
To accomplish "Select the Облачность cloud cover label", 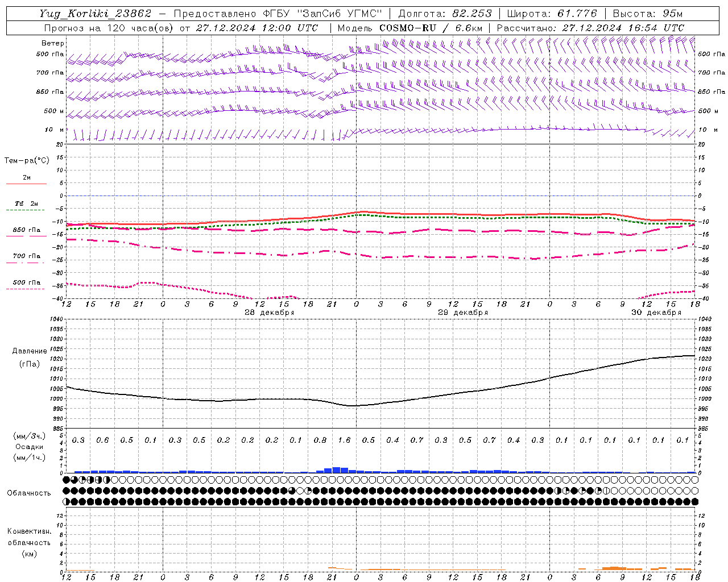I will (29, 493).
